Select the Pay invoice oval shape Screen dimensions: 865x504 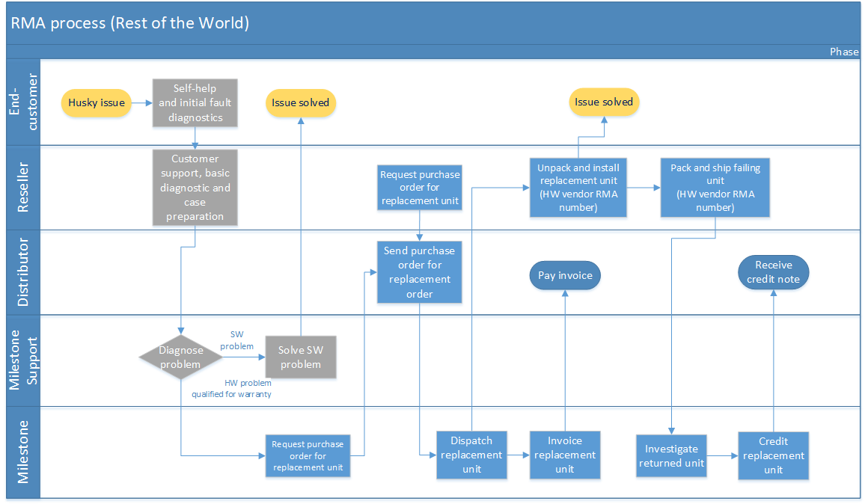(564, 275)
